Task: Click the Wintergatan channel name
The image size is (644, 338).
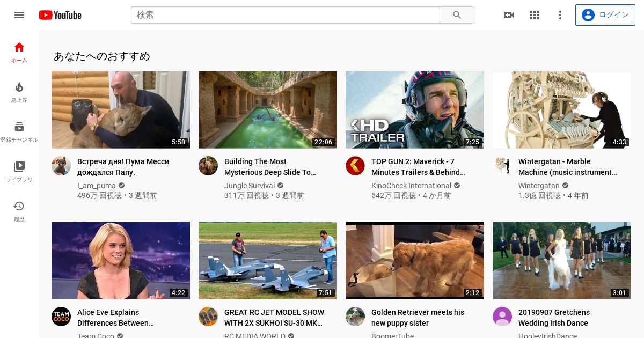Action: coord(539,186)
